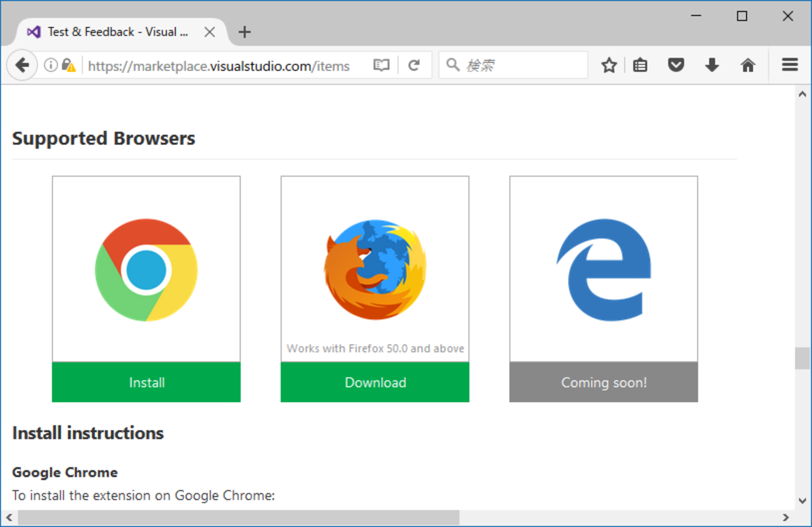Image resolution: width=812 pixels, height=527 pixels.
Task: Click the Google Chrome subheading
Action: 65,472
